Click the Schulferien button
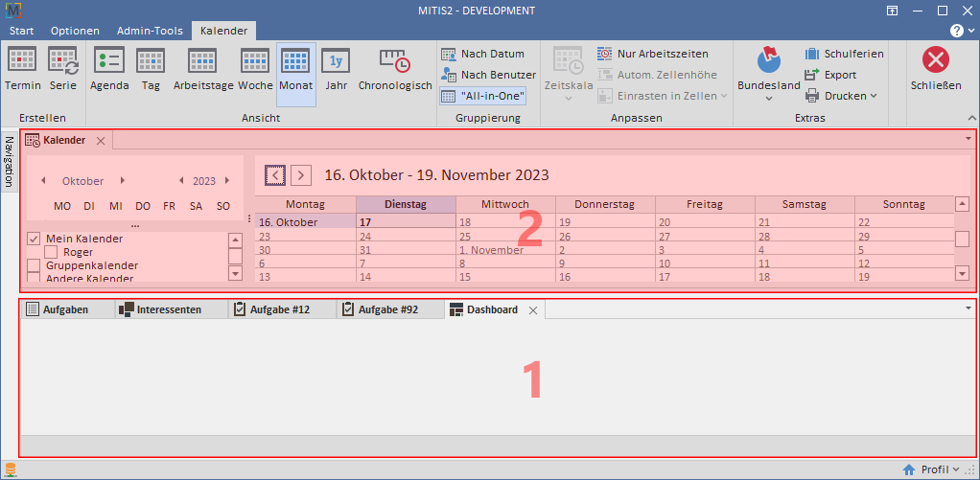 pos(844,54)
